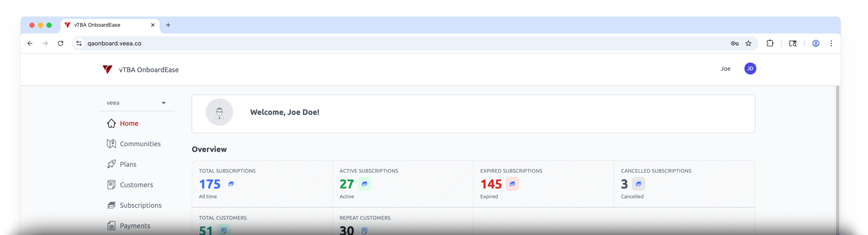Reload the page with refresh icon
Image resolution: width=868 pixels, height=235 pixels.
pyautogui.click(x=61, y=43)
